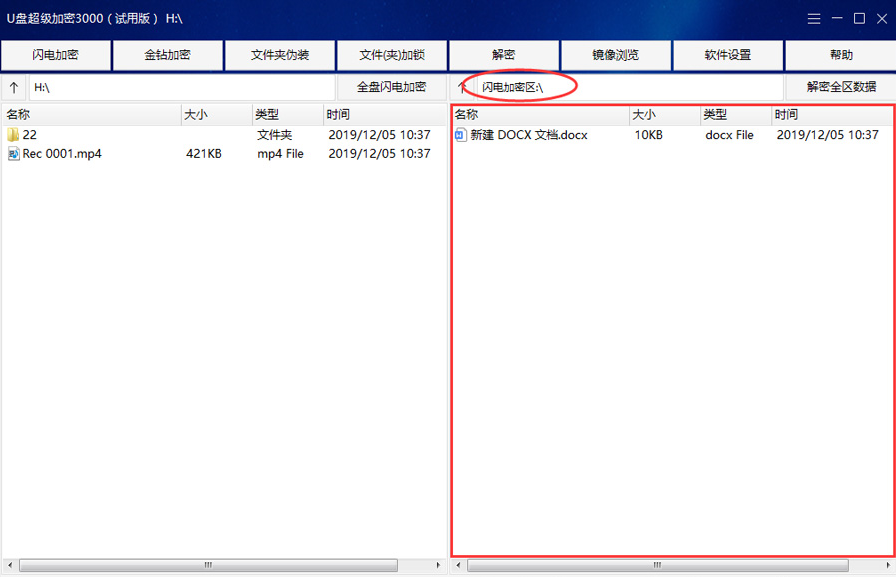Open 文件(夹)加锁 feature

(392, 55)
